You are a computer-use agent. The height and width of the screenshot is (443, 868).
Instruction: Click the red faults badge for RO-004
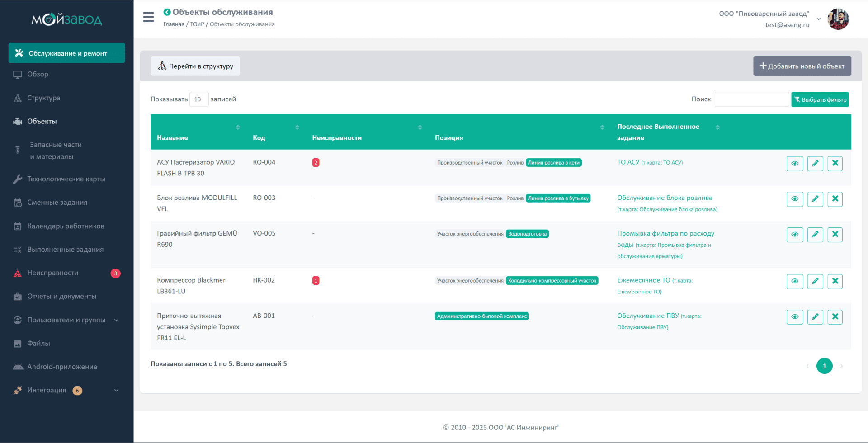(x=316, y=163)
